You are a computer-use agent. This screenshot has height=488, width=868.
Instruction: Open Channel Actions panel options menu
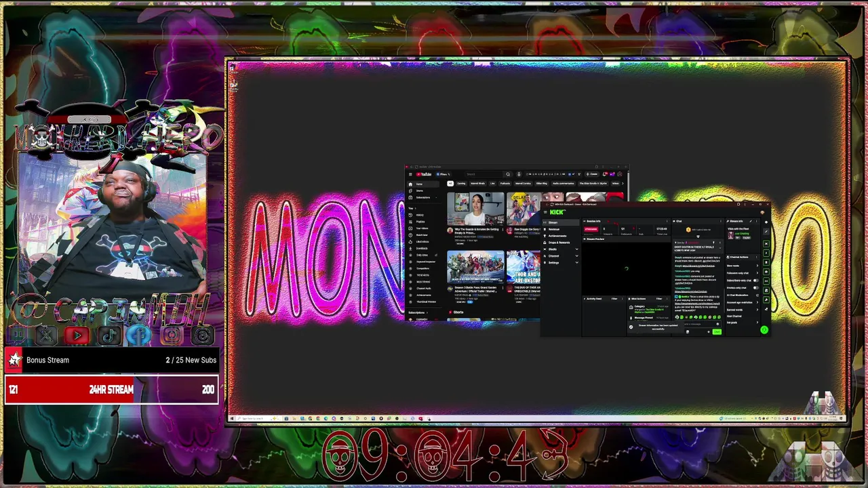click(x=756, y=257)
